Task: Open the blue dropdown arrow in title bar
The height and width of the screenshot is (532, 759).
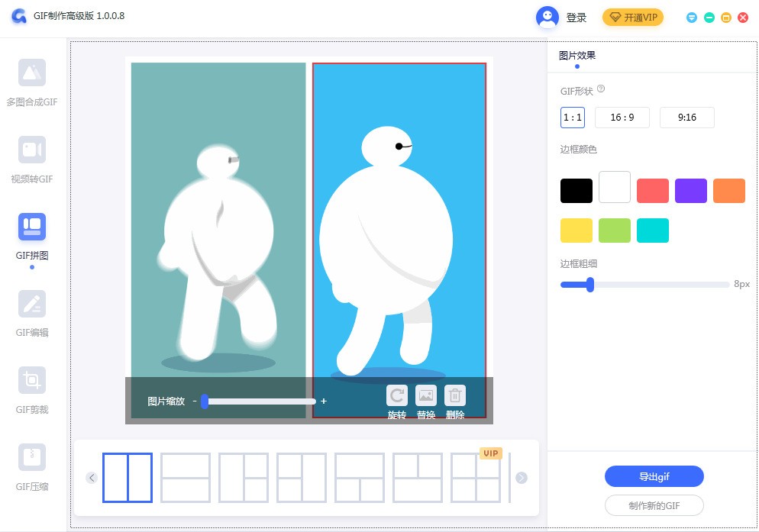Action: [x=691, y=17]
